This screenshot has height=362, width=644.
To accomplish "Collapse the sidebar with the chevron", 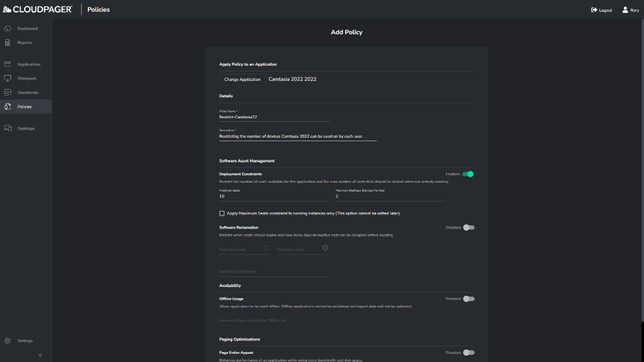I will (x=40, y=354).
